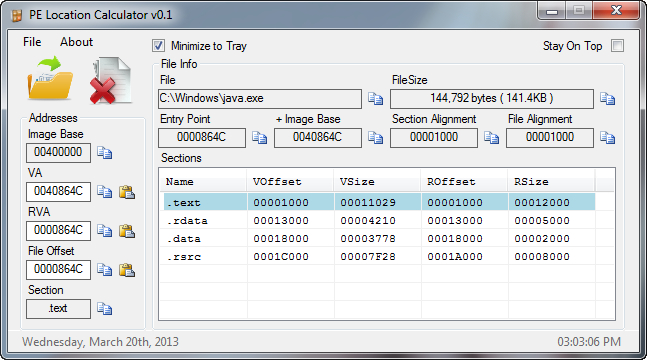This screenshot has height=360, width=647.
Task: Copy the Section name value
Action: click(x=104, y=308)
